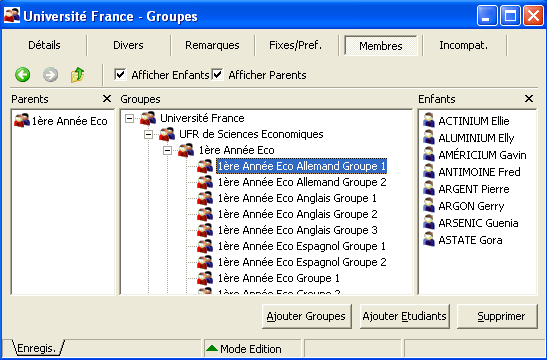Select 1ère Année Eco Anglais Groupe 1 label
Viewport: 547px width, 360px height.
[x=297, y=198]
